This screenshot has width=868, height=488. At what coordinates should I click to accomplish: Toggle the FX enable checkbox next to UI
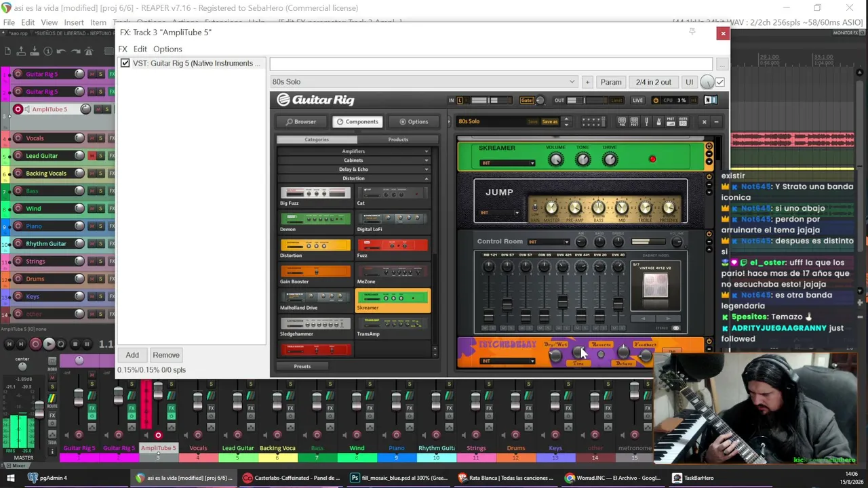click(720, 82)
